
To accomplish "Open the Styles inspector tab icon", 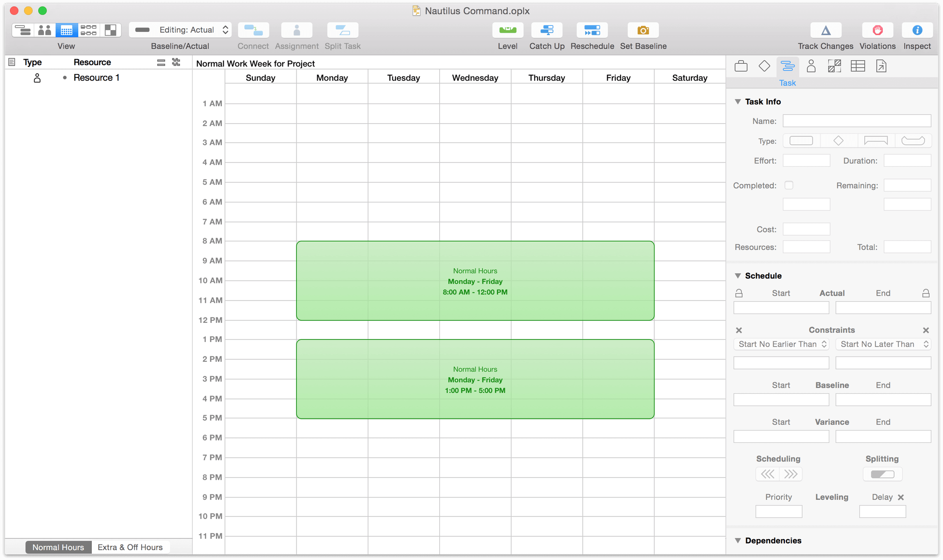I will coord(834,66).
